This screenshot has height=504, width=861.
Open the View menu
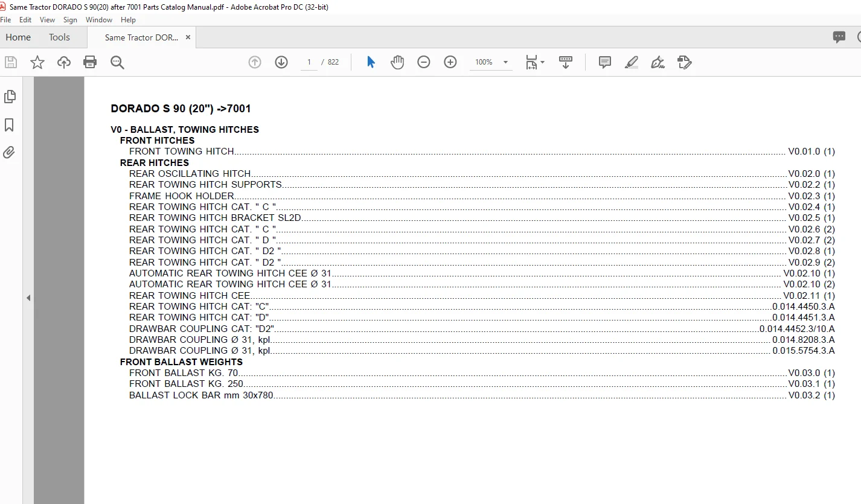48,20
